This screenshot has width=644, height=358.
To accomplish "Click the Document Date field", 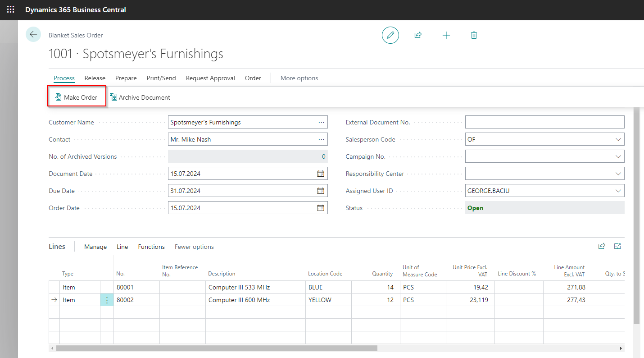I will click(x=248, y=174).
